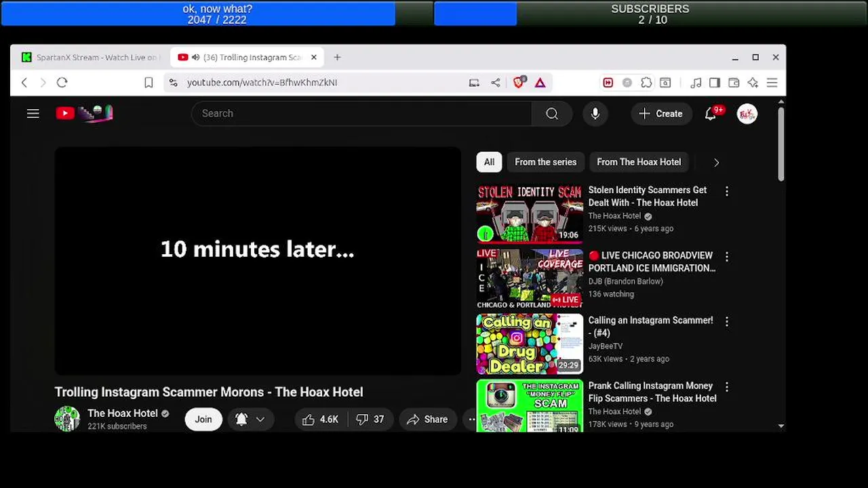
Task: Click the page vertical scrollbar
Action: click(x=781, y=144)
